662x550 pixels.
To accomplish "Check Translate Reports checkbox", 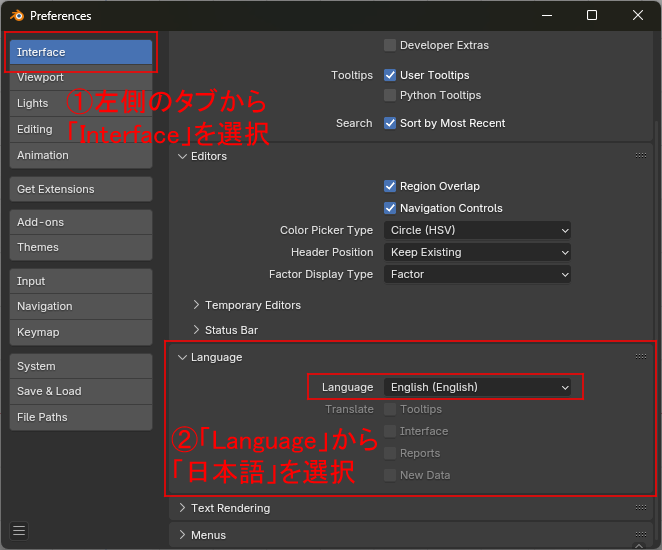I will pyautogui.click(x=390, y=453).
